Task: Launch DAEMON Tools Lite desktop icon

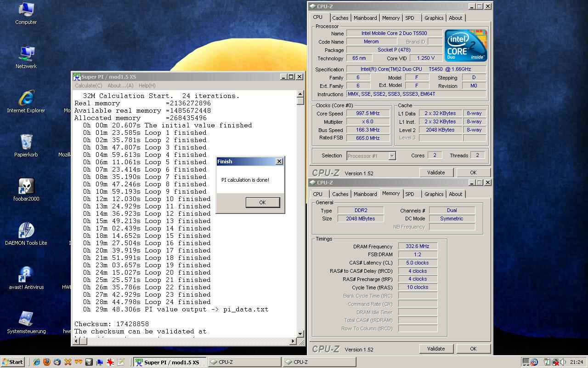Action: point(26,234)
